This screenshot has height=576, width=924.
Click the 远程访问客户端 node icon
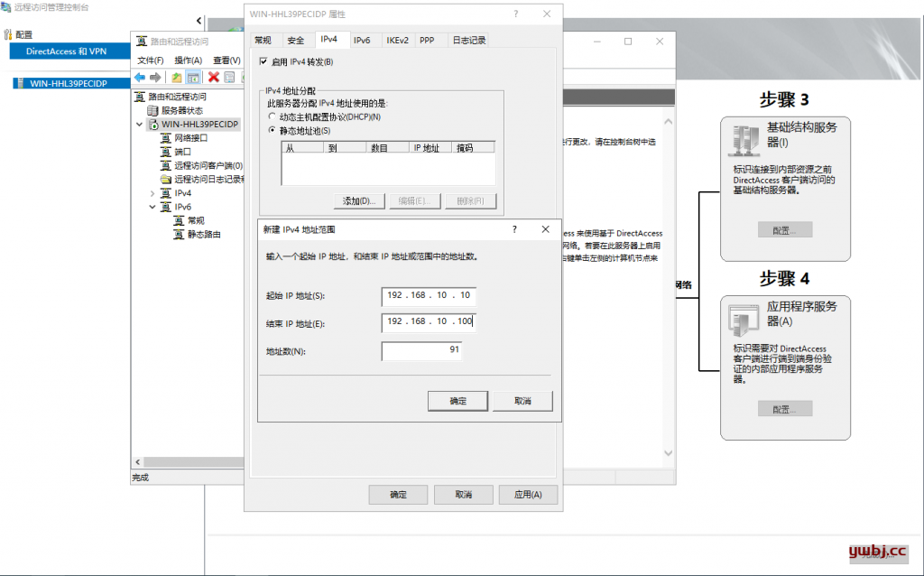point(166,165)
